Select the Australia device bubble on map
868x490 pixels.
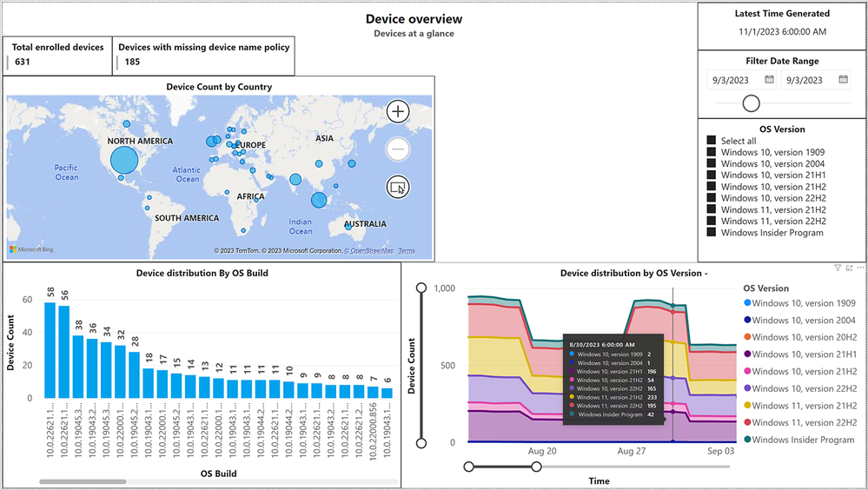[348, 227]
